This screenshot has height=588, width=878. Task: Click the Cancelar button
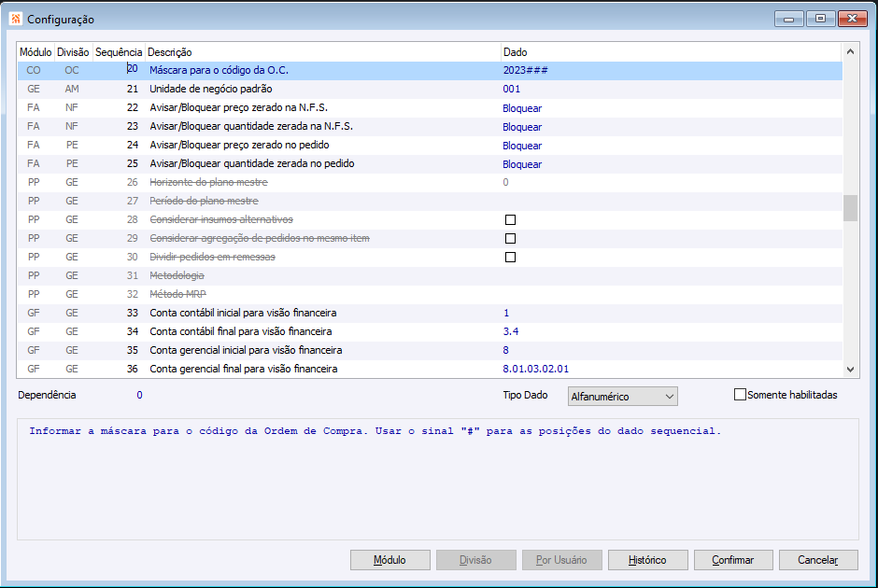pos(818,560)
